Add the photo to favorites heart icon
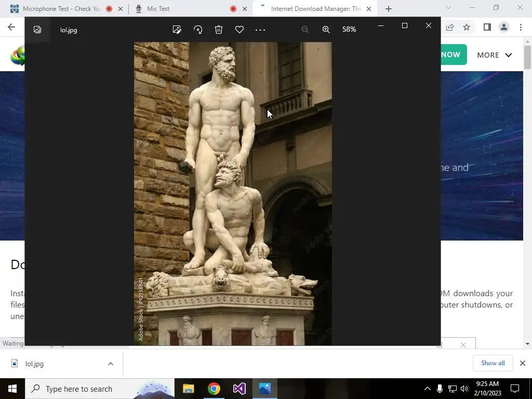The image size is (532, 399). [239, 30]
